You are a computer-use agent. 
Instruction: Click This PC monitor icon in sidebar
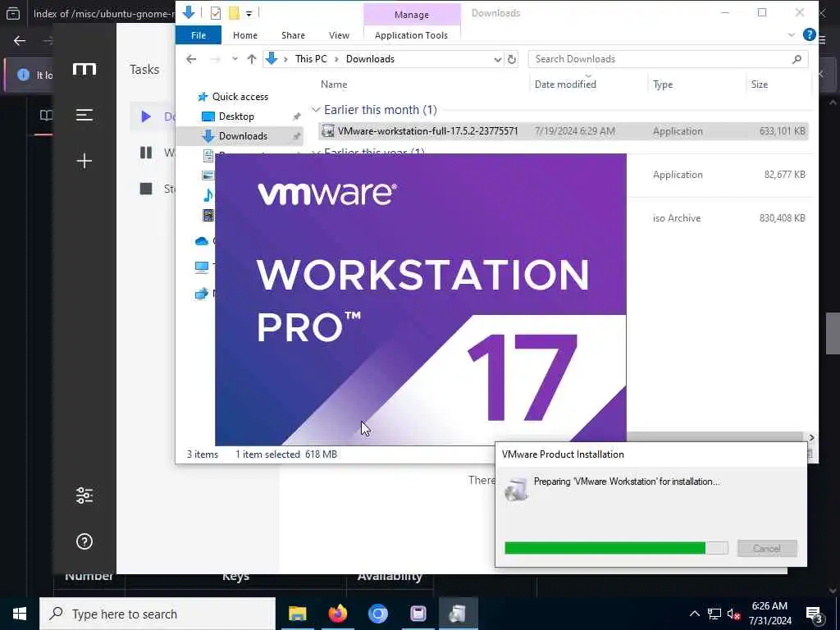[x=202, y=267]
